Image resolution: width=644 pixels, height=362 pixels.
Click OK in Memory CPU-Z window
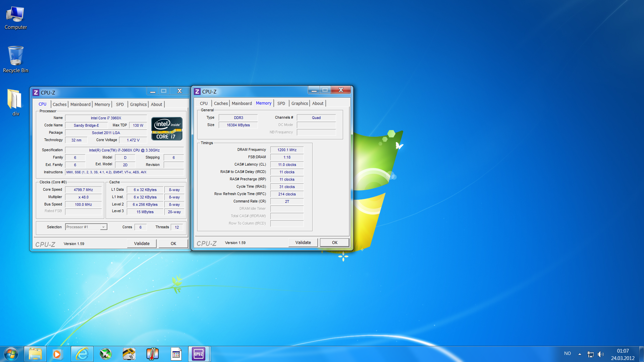[x=335, y=243]
